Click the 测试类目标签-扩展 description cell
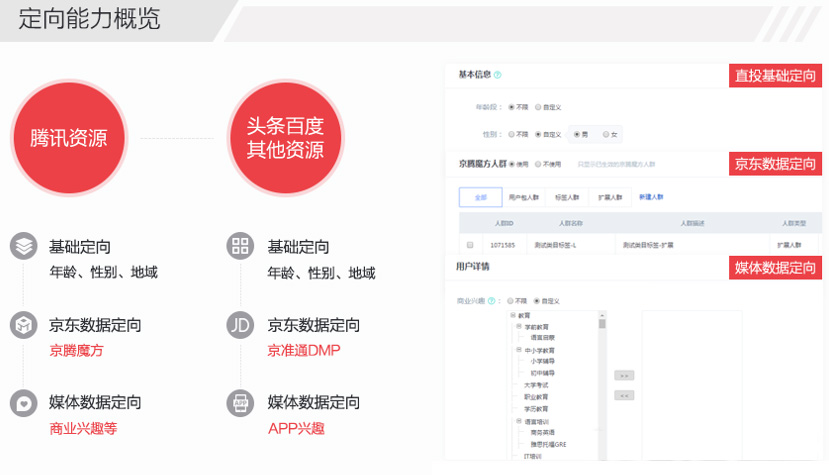Image resolution: width=829 pixels, height=475 pixels. (648, 245)
